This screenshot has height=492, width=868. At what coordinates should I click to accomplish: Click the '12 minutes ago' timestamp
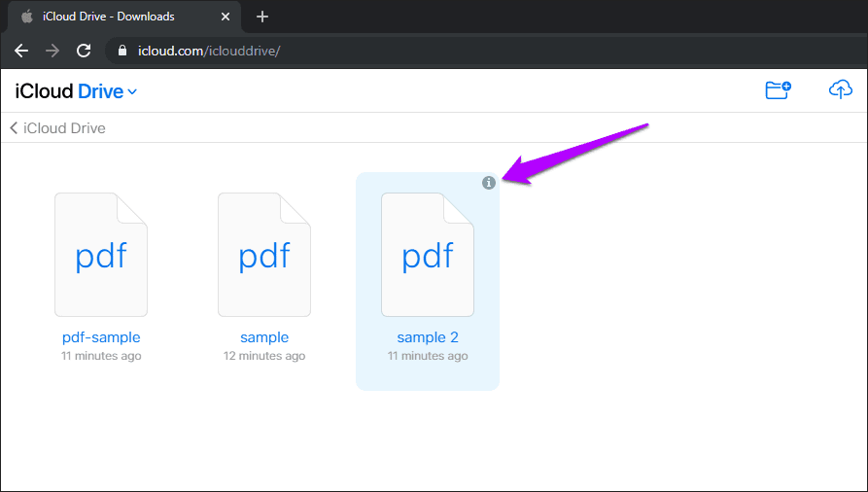click(x=264, y=356)
